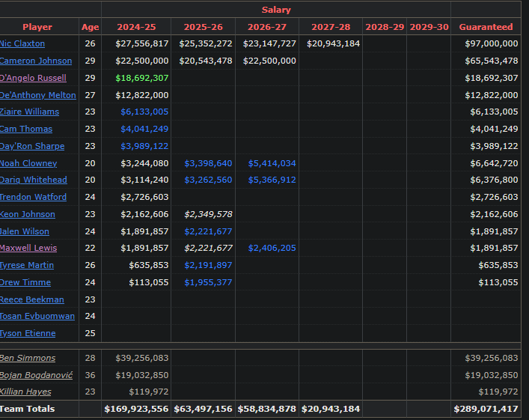The height and width of the screenshot is (420, 529).
Task: Select team total $169,923,556 cell
Action: click(136, 410)
